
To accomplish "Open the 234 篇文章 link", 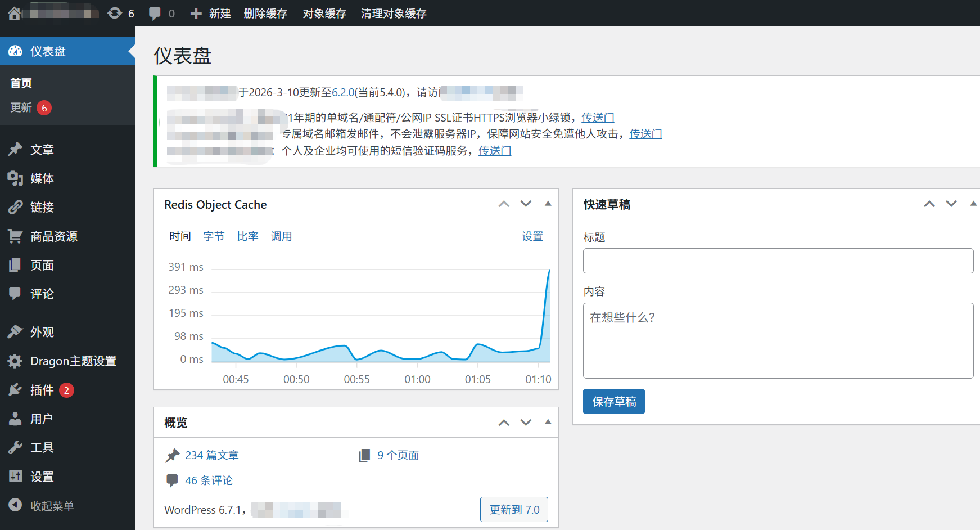I will tap(212, 455).
